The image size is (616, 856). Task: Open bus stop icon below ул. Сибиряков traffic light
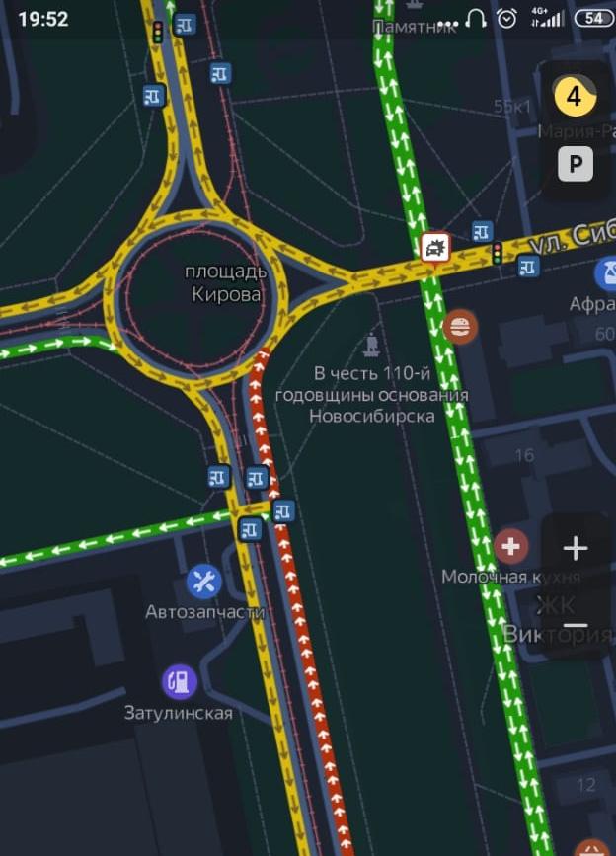528,267
